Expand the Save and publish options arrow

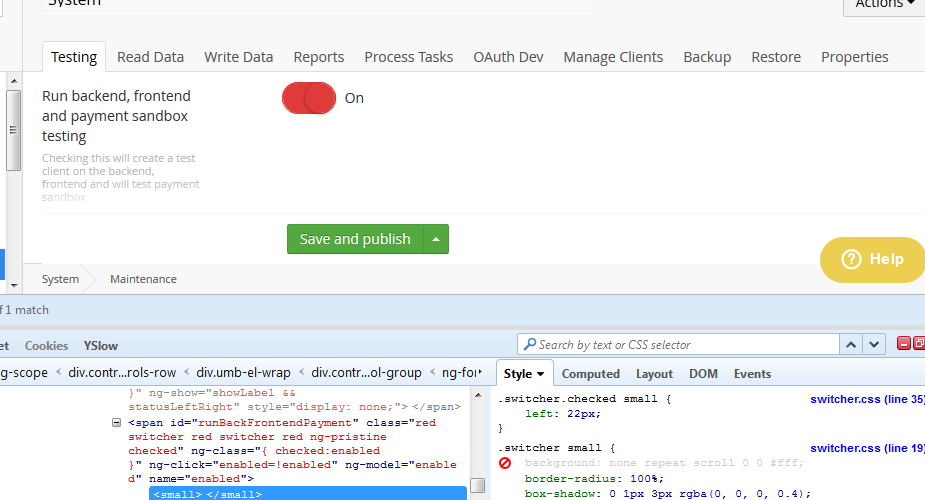[436, 239]
